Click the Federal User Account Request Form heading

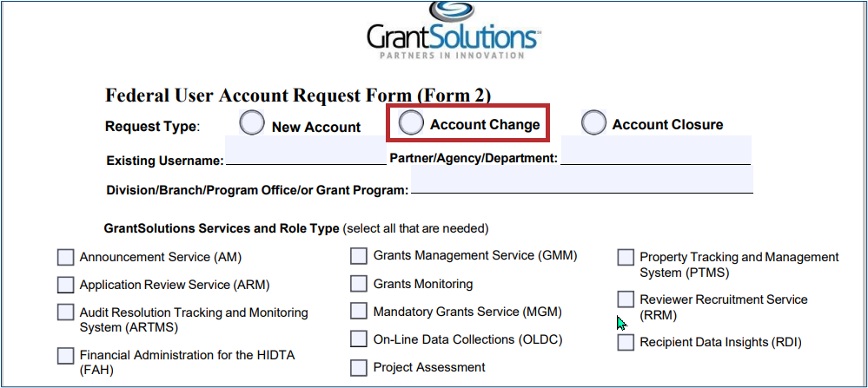(298, 95)
